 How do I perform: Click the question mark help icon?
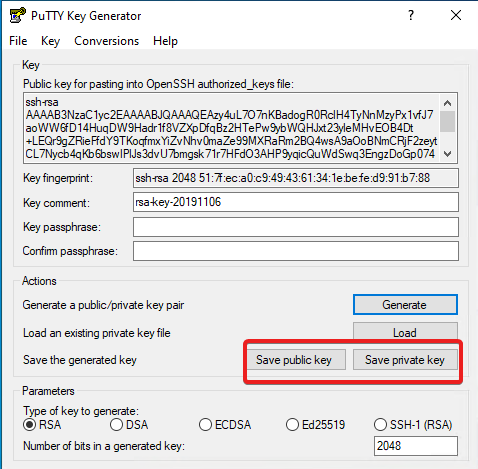411,15
